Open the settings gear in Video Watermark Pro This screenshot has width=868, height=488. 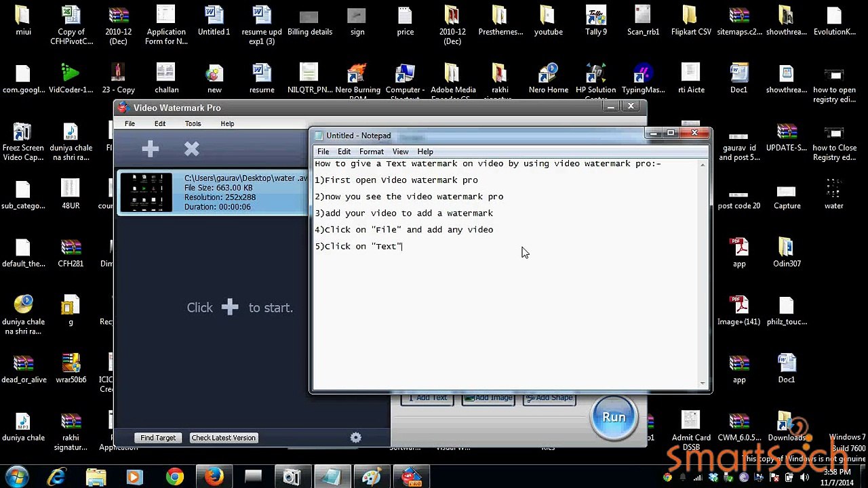[x=356, y=438]
